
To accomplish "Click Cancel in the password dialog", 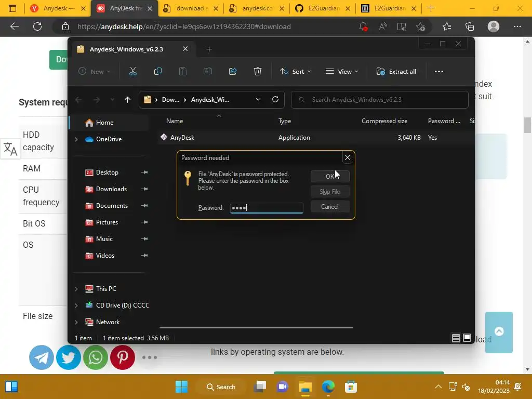I will click(x=330, y=207).
